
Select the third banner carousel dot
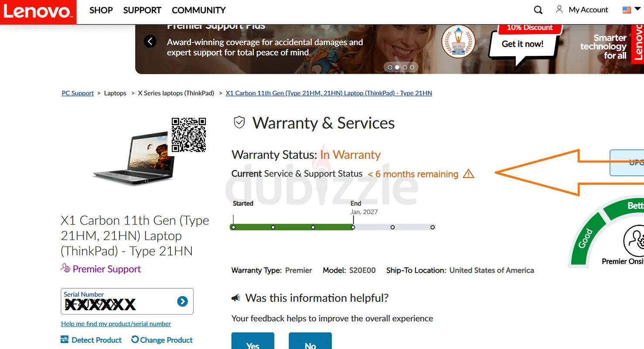(x=405, y=67)
